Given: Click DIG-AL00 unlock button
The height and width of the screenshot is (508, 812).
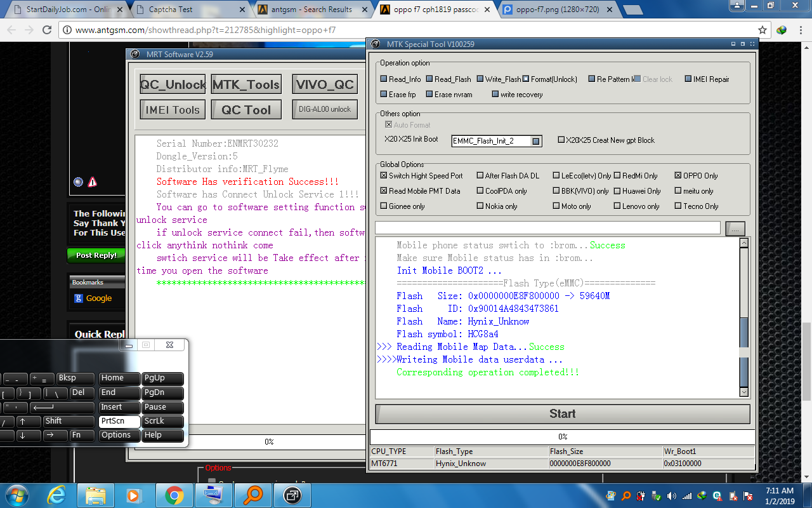Looking at the screenshot, I should (x=325, y=109).
